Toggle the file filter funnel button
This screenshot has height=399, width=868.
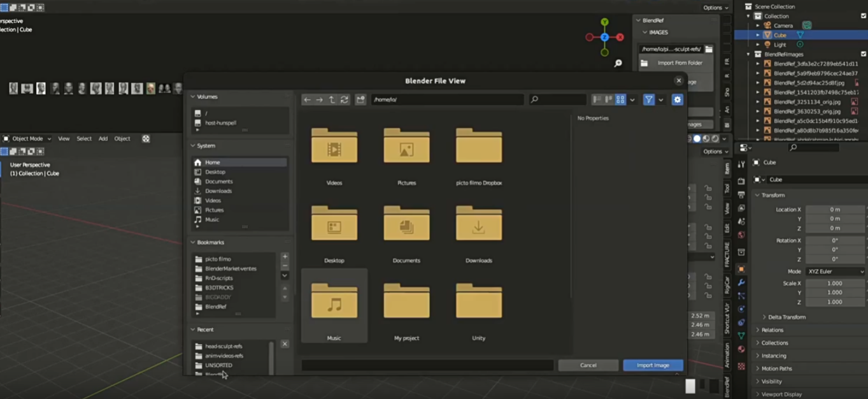pyautogui.click(x=648, y=99)
